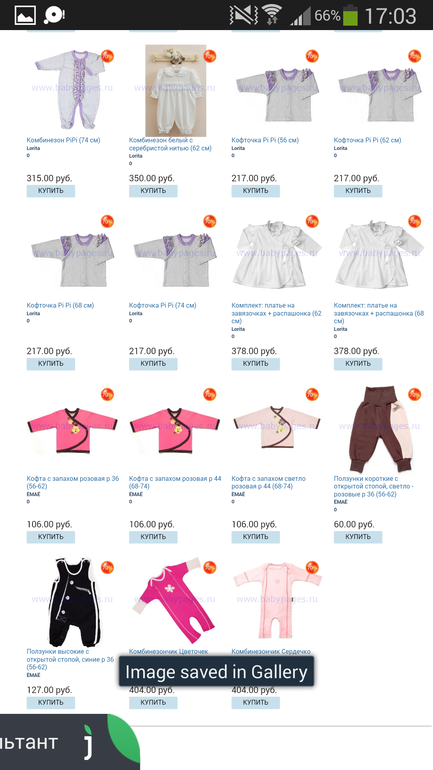This screenshot has height=770, width=433.
Task: Open Кофточка Pi Pi (74 см) product link
Action: 162,305
